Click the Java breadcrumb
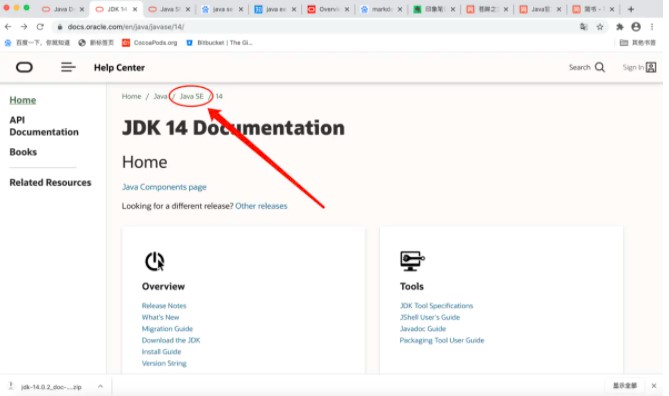 160,96
